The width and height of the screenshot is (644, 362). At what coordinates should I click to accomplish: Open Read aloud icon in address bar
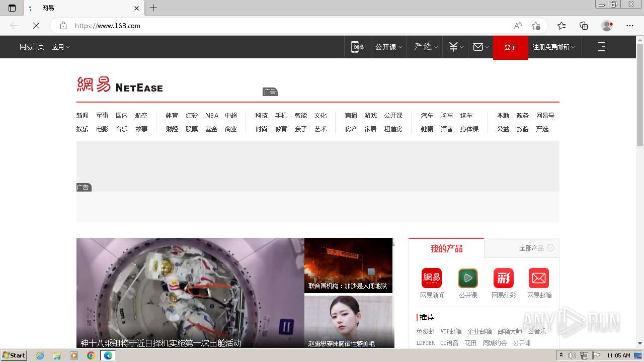[x=518, y=26]
